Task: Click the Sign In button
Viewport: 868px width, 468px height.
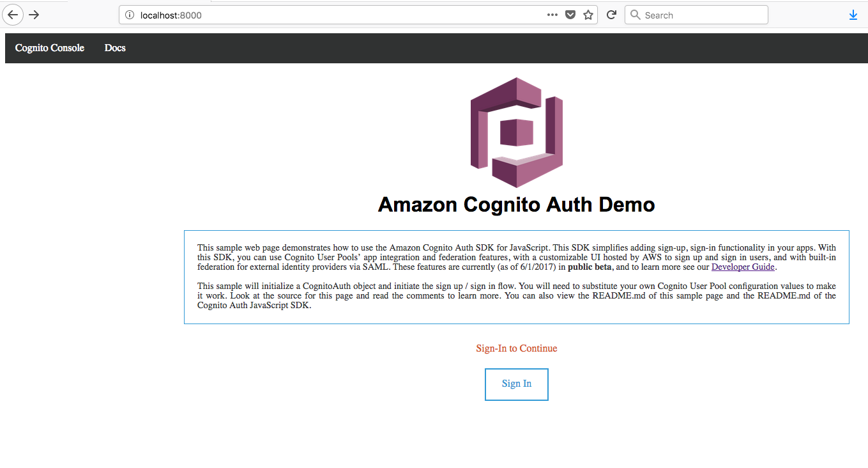Action: click(517, 384)
